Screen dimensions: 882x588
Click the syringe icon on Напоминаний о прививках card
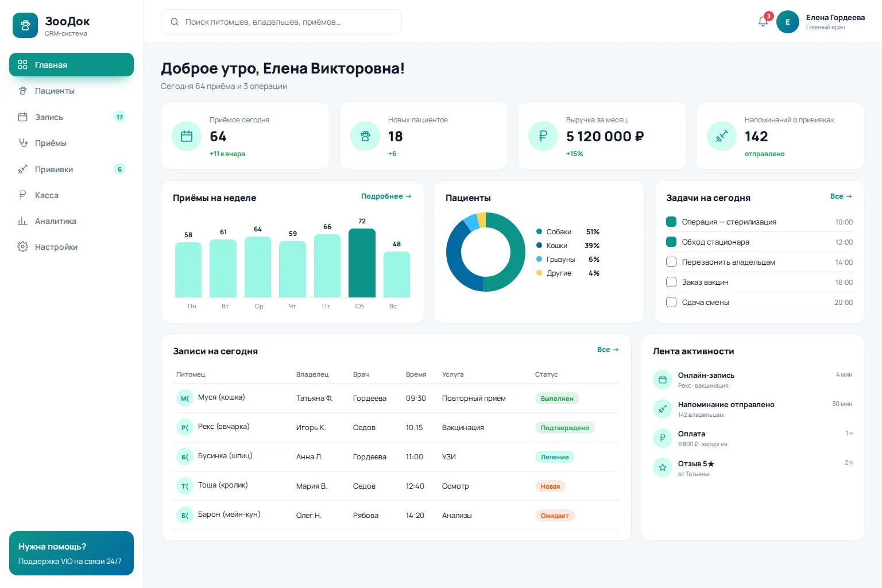[x=722, y=136]
